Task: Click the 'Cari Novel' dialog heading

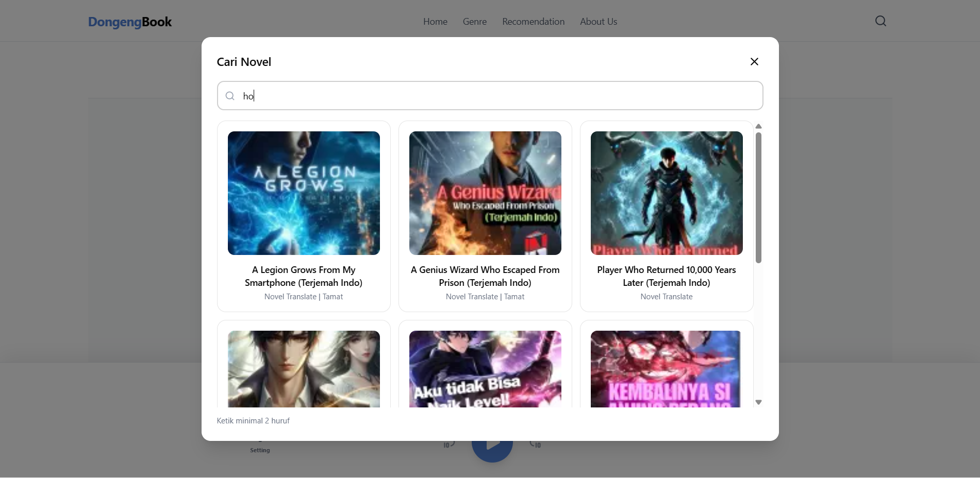Action: tap(244, 62)
